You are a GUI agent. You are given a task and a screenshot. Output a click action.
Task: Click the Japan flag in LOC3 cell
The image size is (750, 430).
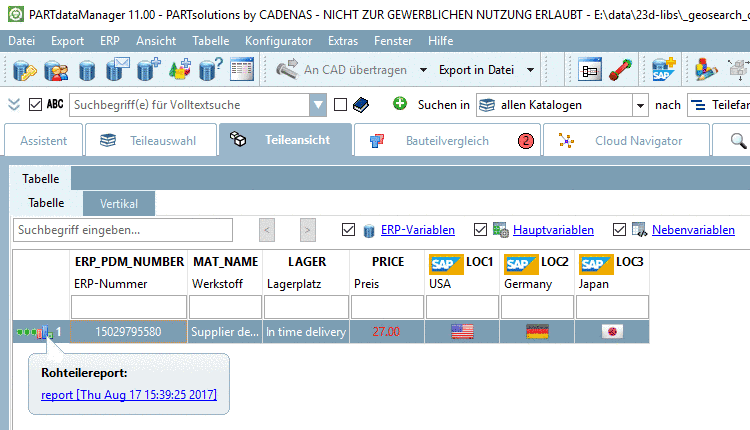click(612, 331)
